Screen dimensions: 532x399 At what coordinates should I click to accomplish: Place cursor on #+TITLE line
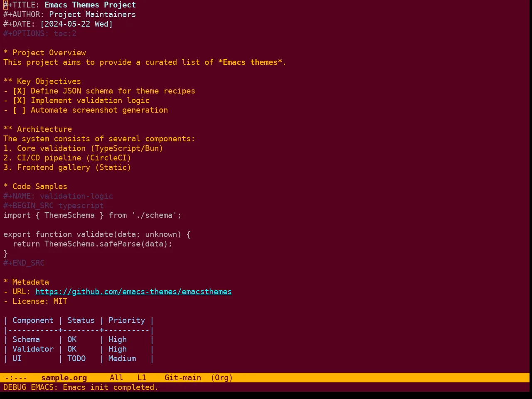(69, 5)
